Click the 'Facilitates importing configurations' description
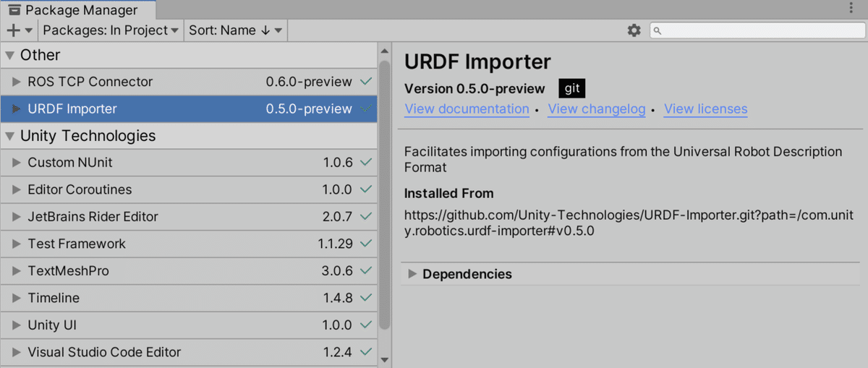This screenshot has height=368, width=868. [x=624, y=159]
